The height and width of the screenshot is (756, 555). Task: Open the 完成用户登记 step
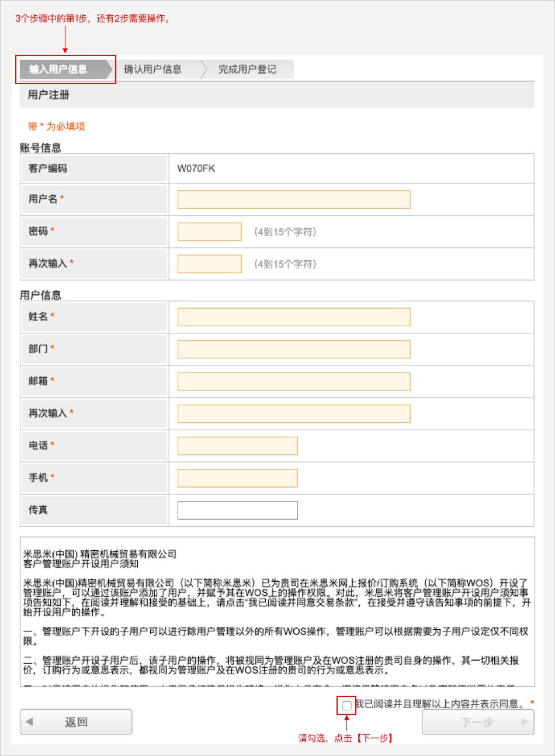247,69
